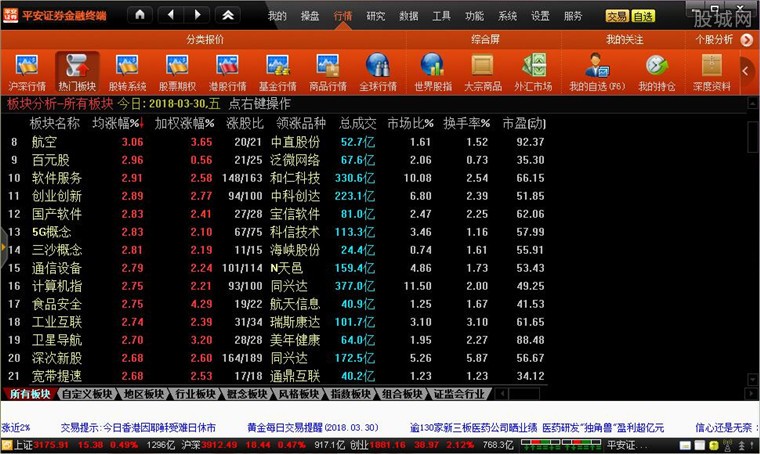Switch to the 组合板块 tab
This screenshot has height=454, width=760.
[402, 394]
